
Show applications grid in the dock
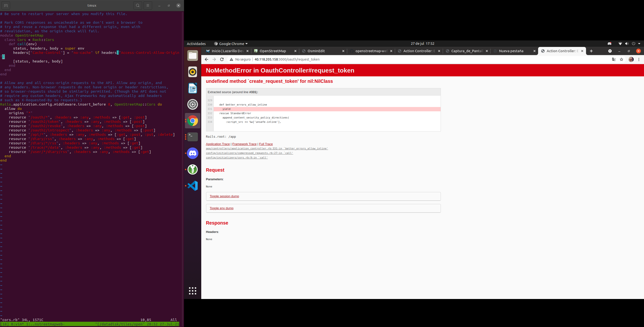[x=192, y=291]
